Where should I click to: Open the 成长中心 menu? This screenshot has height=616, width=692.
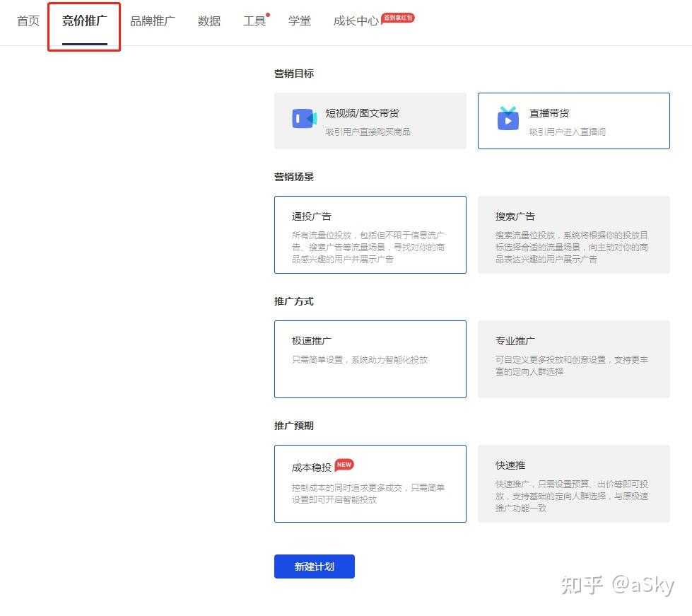point(356,21)
